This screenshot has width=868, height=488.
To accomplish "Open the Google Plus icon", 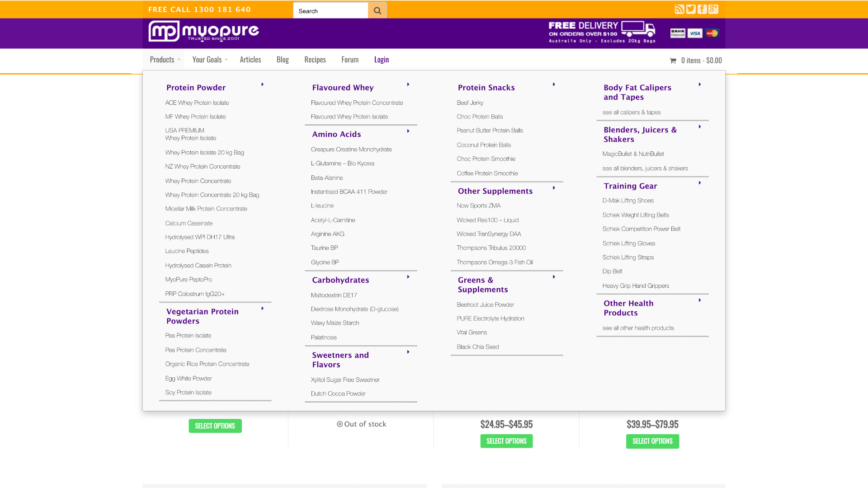I will click(713, 9).
